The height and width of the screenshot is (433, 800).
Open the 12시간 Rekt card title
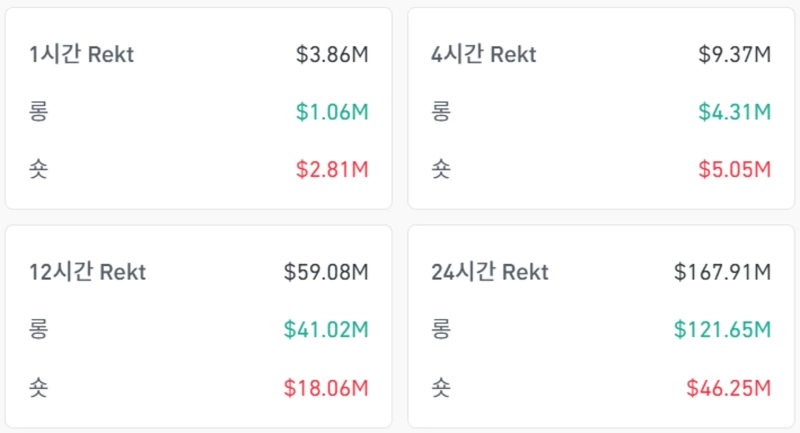pyautogui.click(x=87, y=272)
